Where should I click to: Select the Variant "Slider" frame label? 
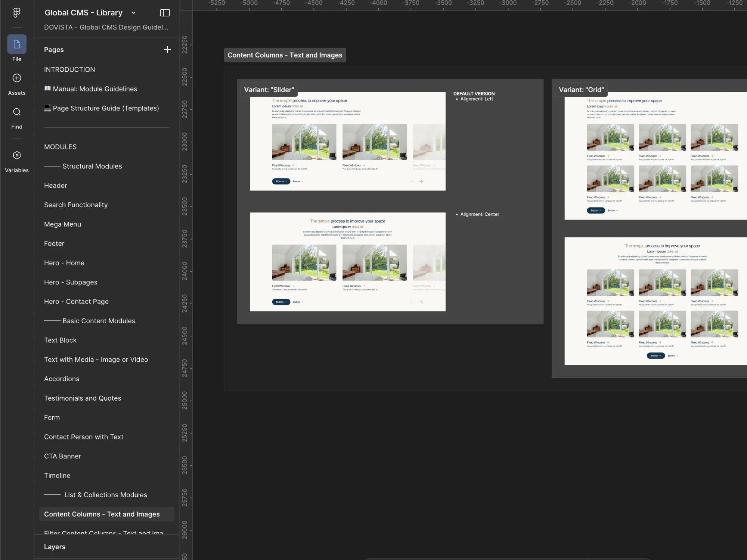[x=269, y=90]
